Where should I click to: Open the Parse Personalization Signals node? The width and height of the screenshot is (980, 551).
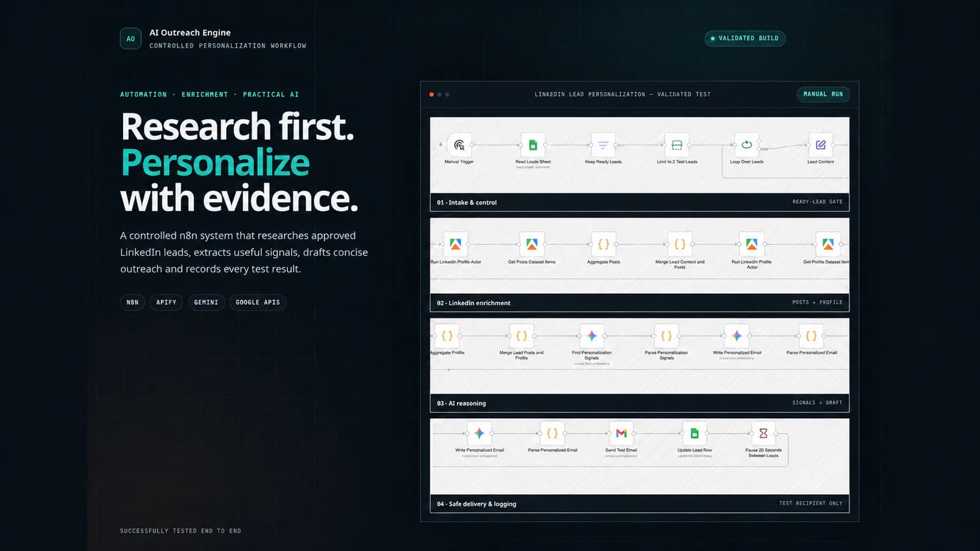click(666, 336)
